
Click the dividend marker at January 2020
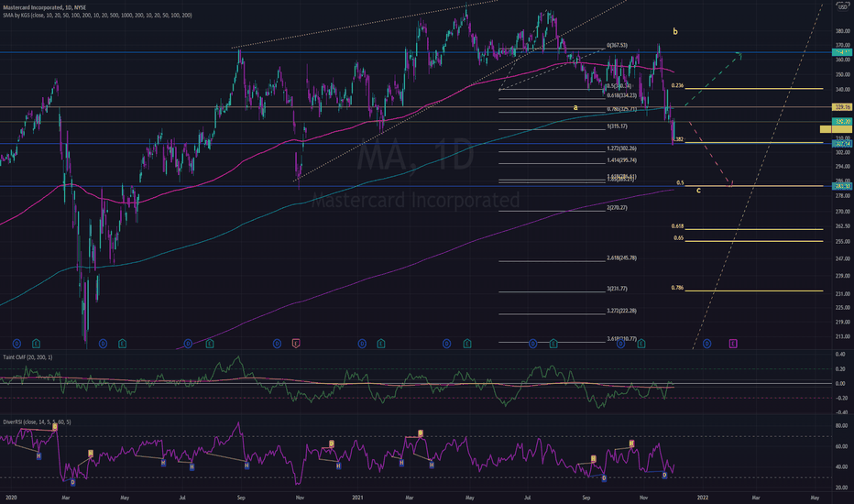(x=16, y=344)
